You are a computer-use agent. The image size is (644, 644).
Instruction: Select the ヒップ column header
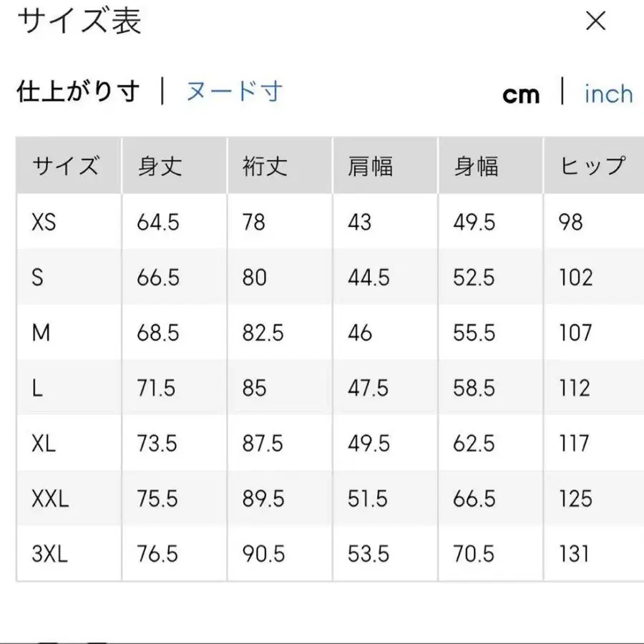pos(591,167)
